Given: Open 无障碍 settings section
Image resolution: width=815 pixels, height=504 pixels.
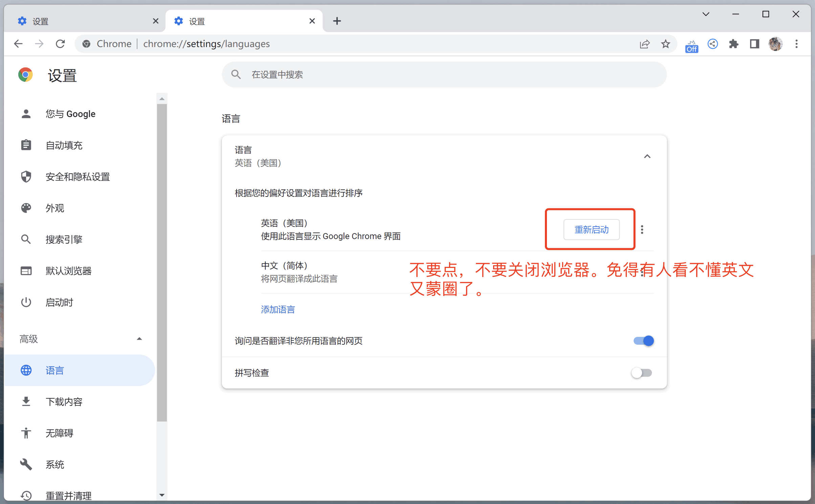Looking at the screenshot, I should (80, 433).
